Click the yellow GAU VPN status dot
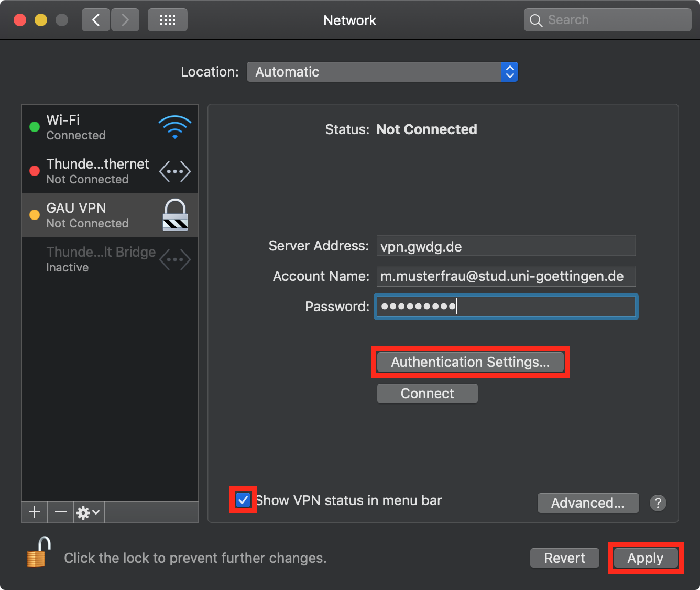Screen dimensions: 700x590 (x=35, y=215)
